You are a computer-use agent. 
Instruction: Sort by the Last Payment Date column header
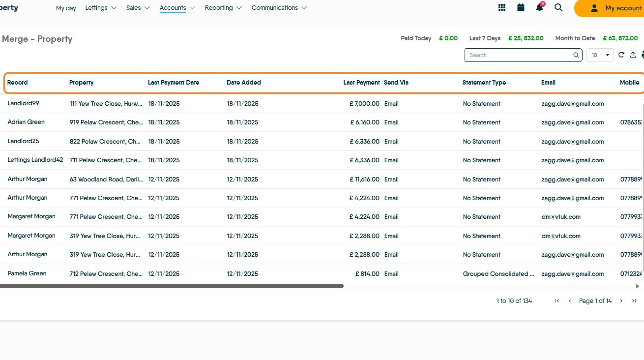(x=174, y=83)
